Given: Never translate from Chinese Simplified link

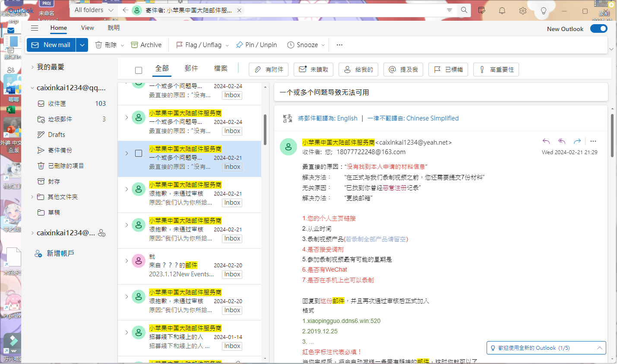Looking at the screenshot, I should pos(413,118).
